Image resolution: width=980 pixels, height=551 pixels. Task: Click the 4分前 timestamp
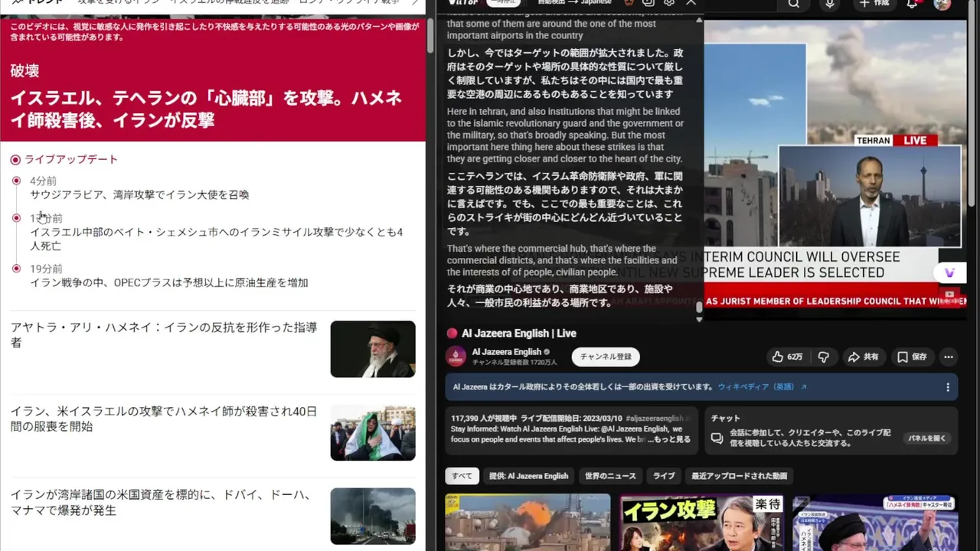[43, 181]
